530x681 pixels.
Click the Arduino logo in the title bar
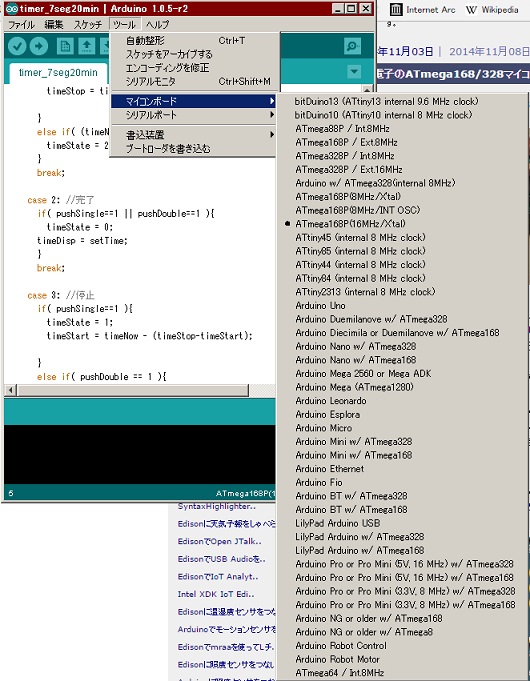(x=12, y=8)
